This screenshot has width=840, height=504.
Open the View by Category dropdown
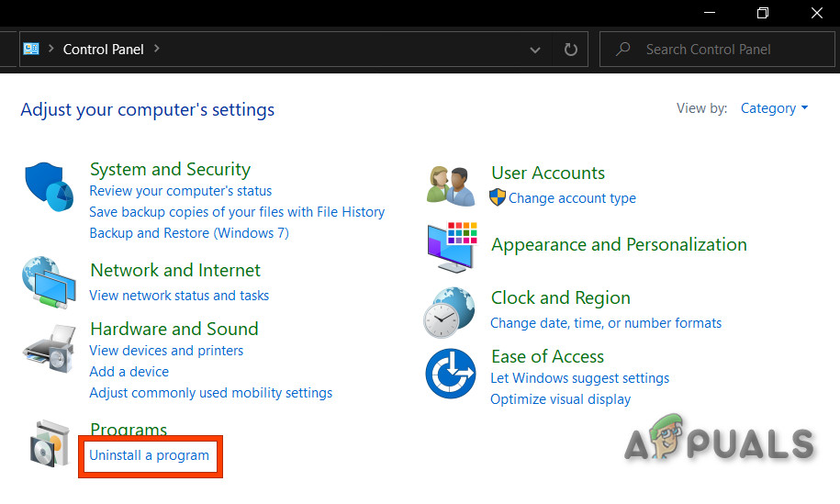click(x=774, y=108)
